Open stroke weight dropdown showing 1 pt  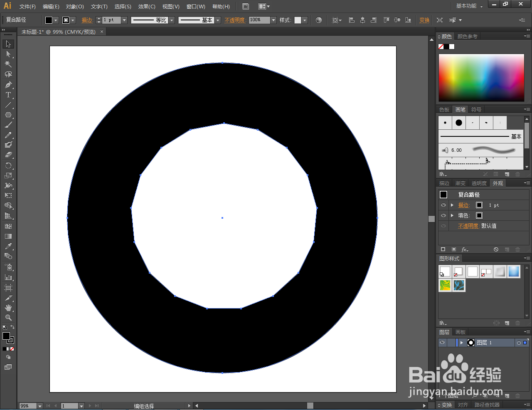[124, 20]
